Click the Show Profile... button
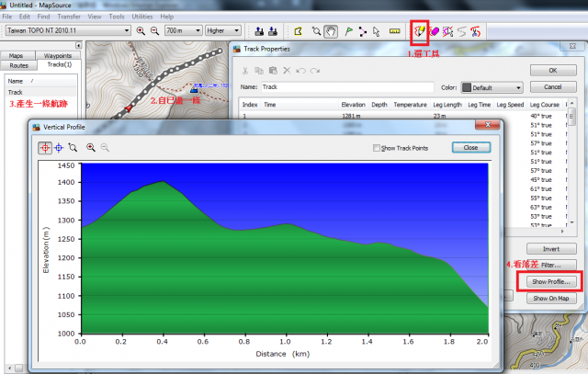Image resolution: width=588 pixels, height=374 pixels. pyautogui.click(x=551, y=281)
